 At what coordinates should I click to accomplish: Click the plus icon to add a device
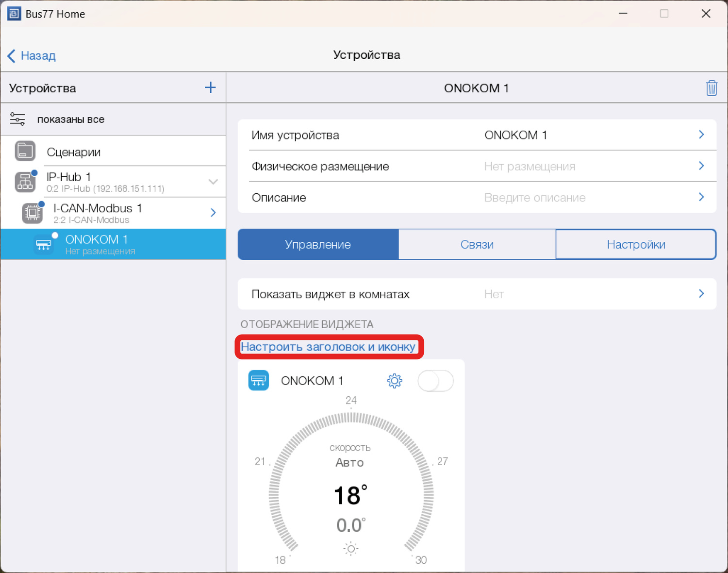click(x=210, y=88)
